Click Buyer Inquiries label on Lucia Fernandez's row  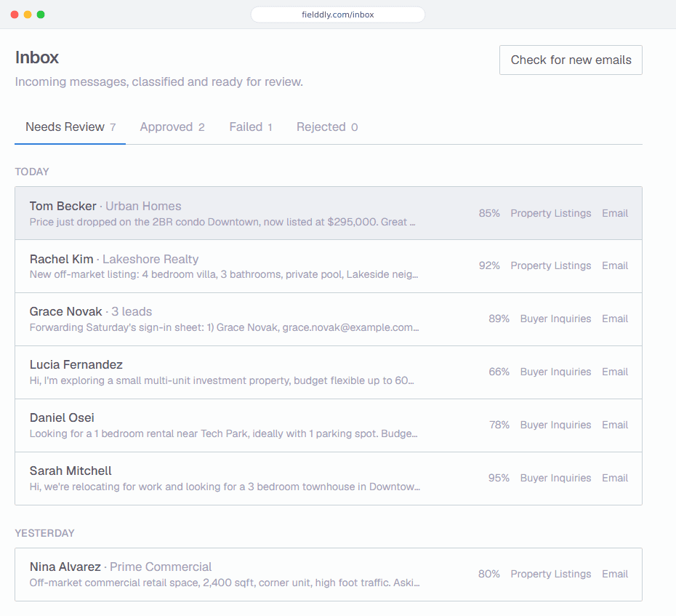tap(555, 372)
